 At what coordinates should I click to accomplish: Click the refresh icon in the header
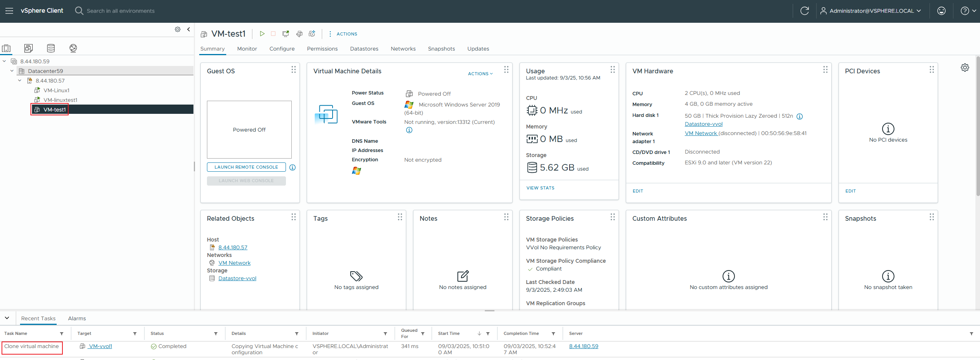pos(805,11)
